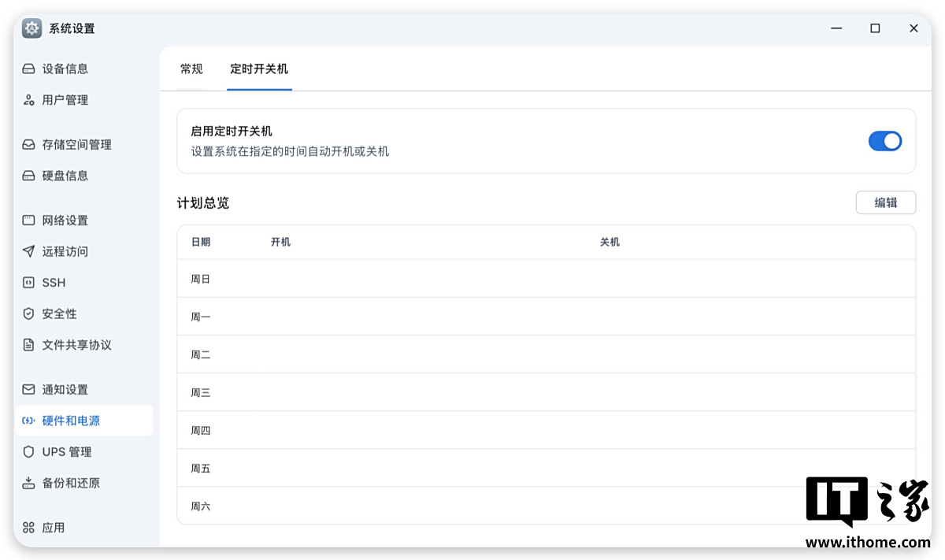Select the SSH terminal icon
The height and width of the screenshot is (560, 945).
[x=29, y=283]
